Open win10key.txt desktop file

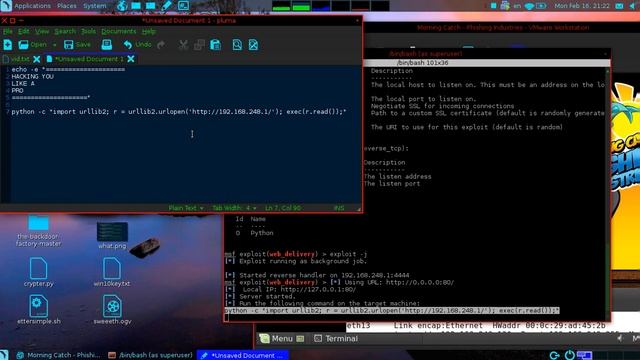coord(112,272)
